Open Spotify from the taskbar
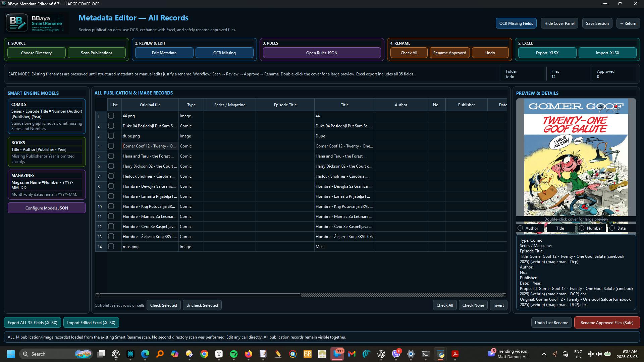This screenshot has width=644, height=362. [x=234, y=354]
